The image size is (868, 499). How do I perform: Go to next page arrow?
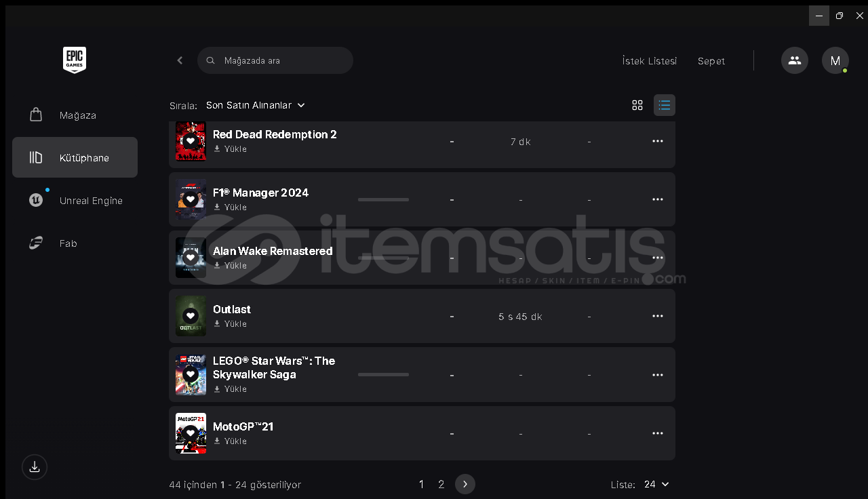click(x=465, y=484)
